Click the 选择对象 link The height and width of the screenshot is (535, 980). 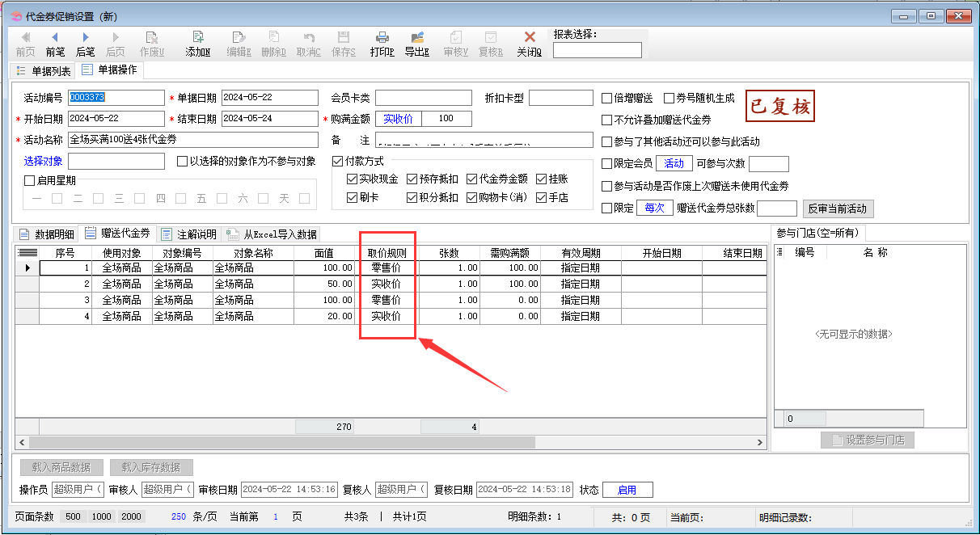[x=44, y=161]
